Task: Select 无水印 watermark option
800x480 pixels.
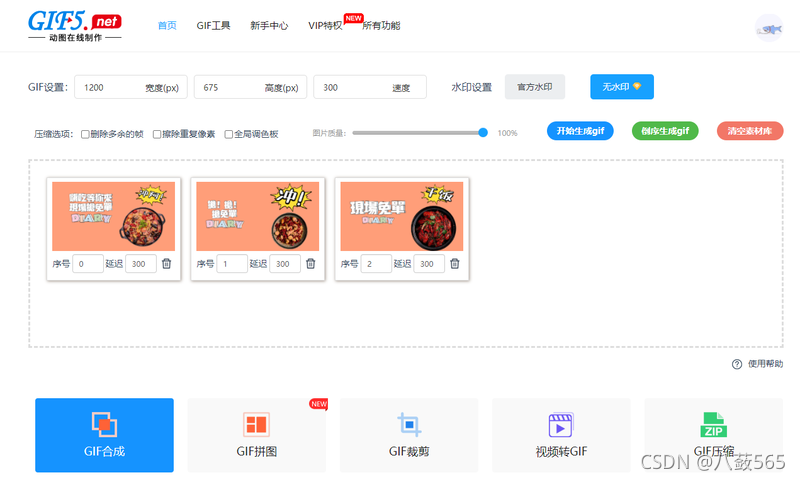Action: [x=622, y=87]
